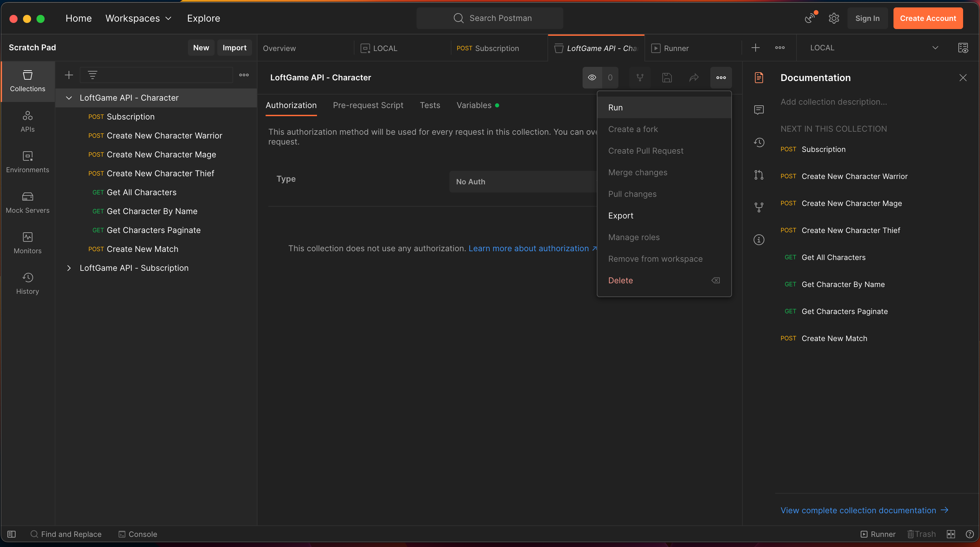Toggle two-pane layout icon in status bar
The image size is (980, 547).
[x=951, y=534]
